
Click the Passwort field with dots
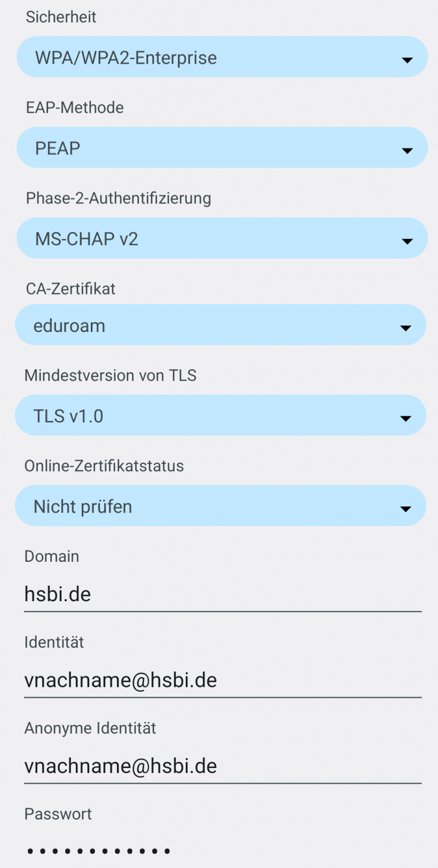point(223,850)
